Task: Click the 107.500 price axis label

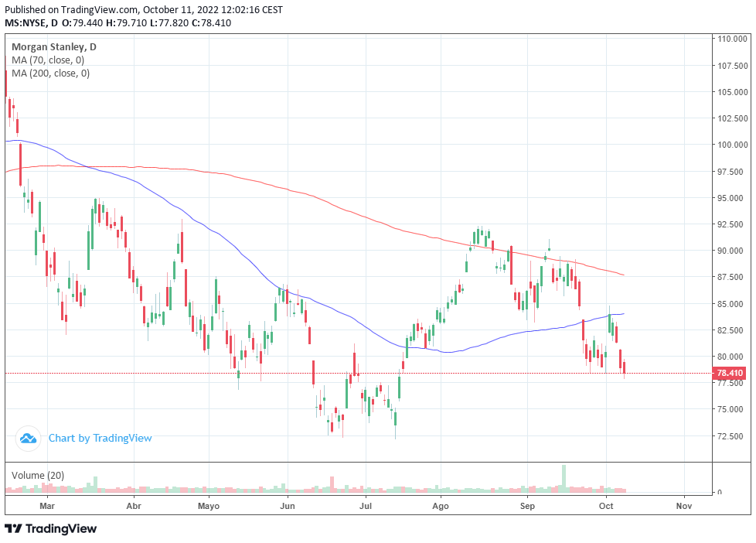Action: [732, 66]
